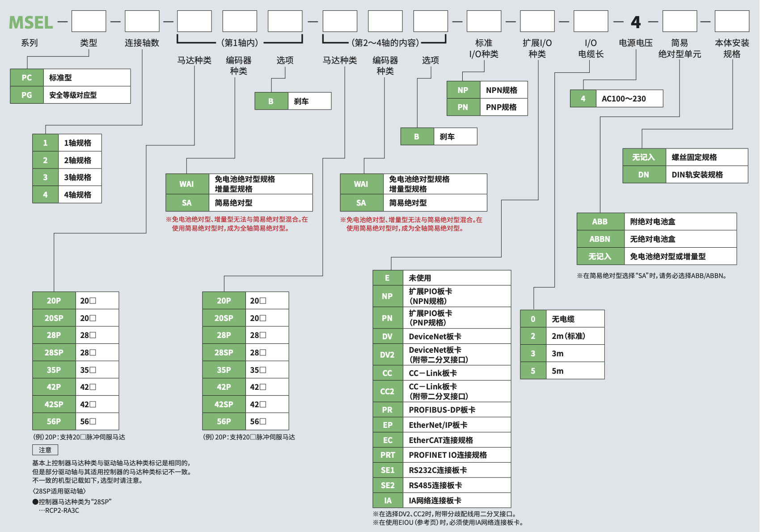Screen dimensions: 760x532
Task: Click the IA网络连接板卡 cell
Action: pyautogui.click(x=457, y=500)
